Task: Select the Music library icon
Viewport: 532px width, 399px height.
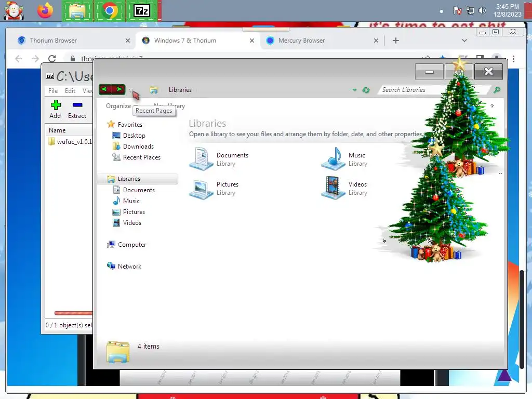Action: (x=333, y=159)
